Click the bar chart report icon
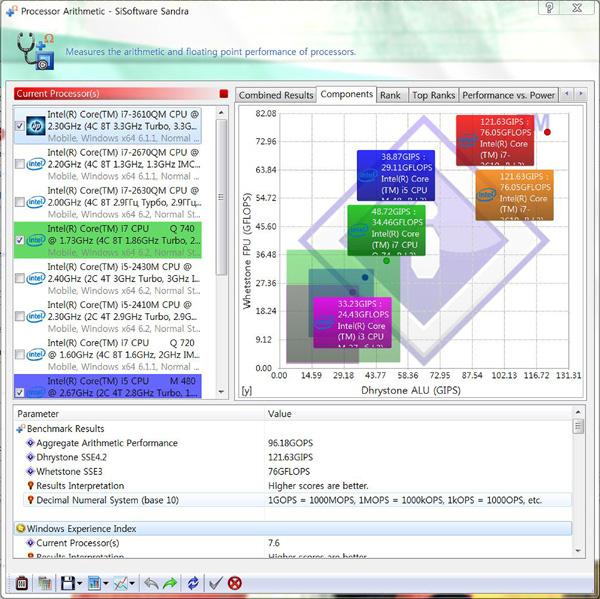This screenshot has width=600, height=599. click(94, 583)
